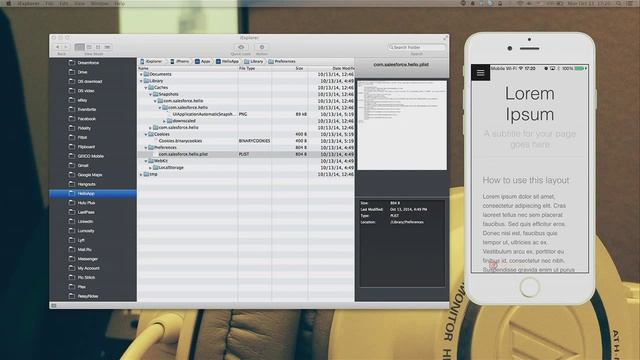The height and width of the screenshot is (360, 640).
Task: Sort by the File Type column header
Action: click(x=255, y=69)
